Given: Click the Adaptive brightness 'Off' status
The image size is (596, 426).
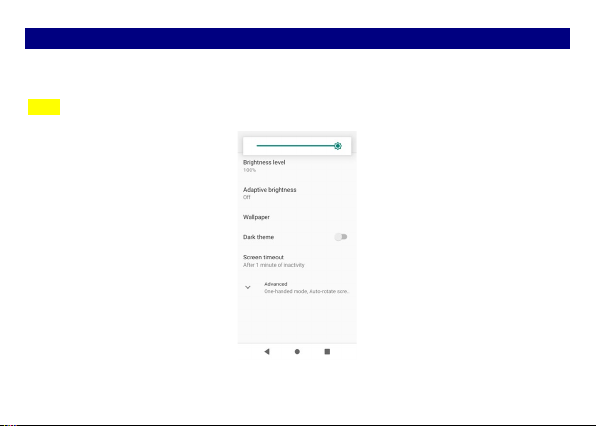Looking at the screenshot, I should [x=247, y=197].
